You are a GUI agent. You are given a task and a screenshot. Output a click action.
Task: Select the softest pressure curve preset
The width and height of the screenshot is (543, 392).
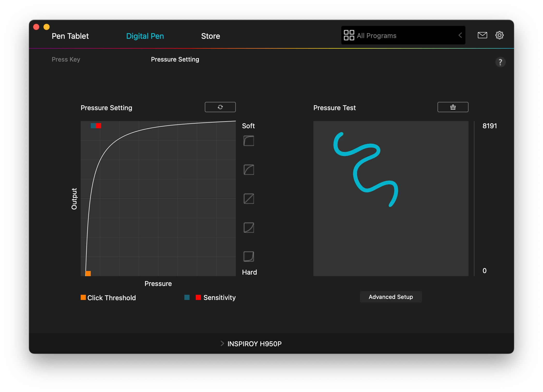pyautogui.click(x=249, y=141)
